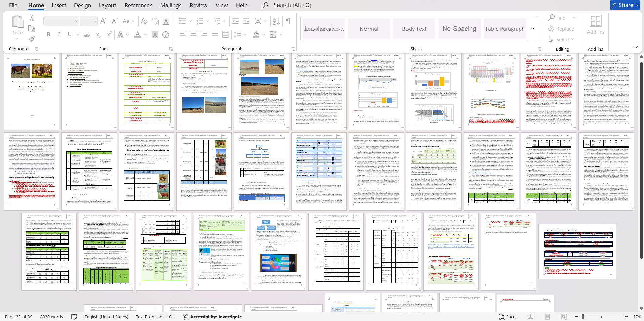Toggle enclosed characters option
The height and width of the screenshot is (321, 644).
[166, 35]
